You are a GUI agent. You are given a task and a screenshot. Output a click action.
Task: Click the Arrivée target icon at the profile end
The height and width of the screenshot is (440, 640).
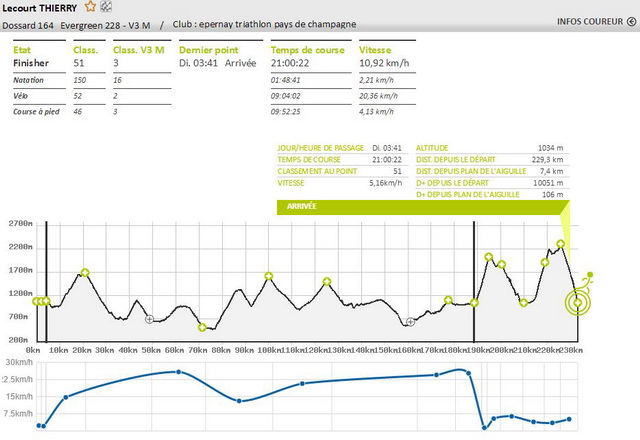coord(578,303)
